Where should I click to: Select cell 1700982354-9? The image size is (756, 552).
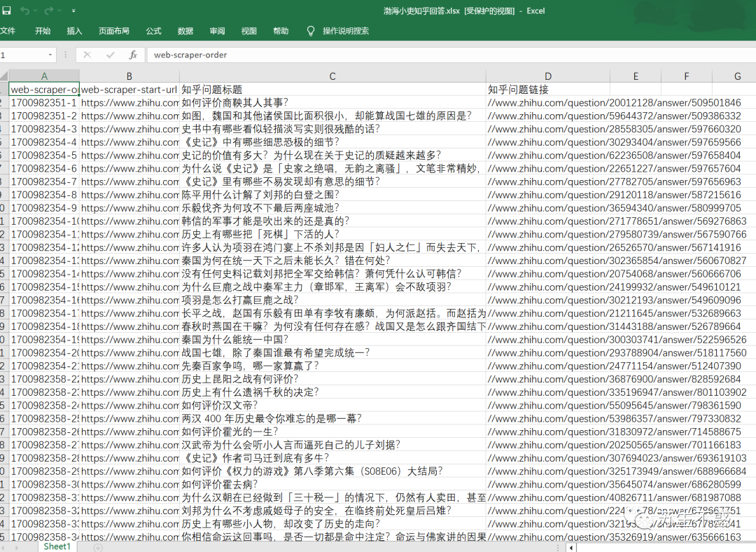44,208
